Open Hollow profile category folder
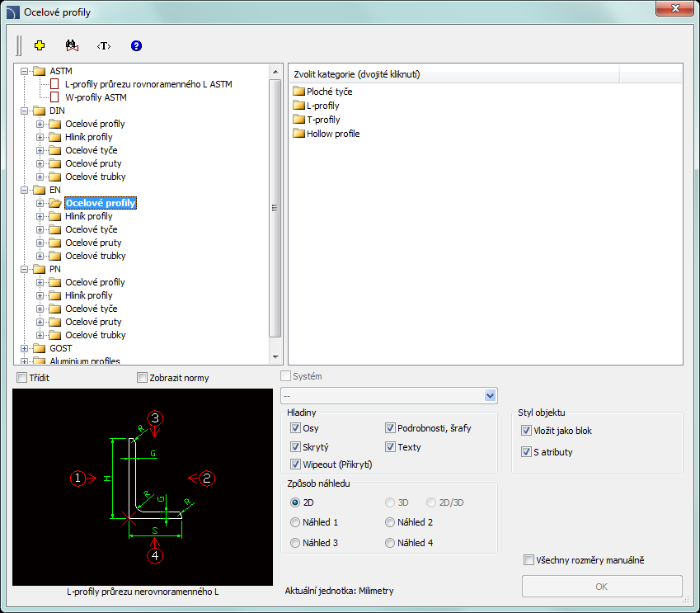Viewport: 700px width, 613px height. 327,134
